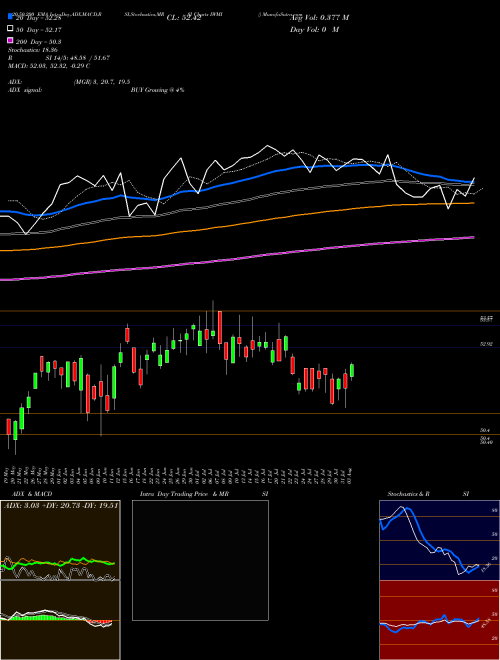Click the Stochastics: 18.36 readout

pyautogui.click(x=33, y=50)
